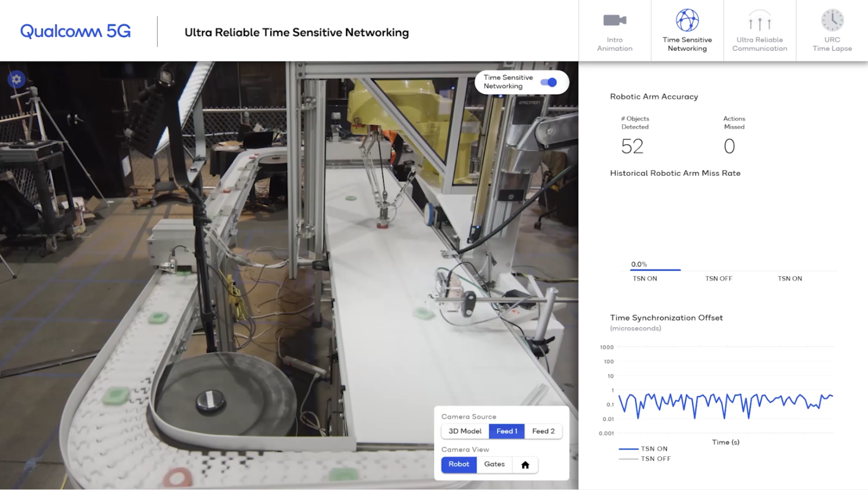This screenshot has width=868, height=490.
Task: Open the Intro Animation camera icon
Action: point(614,21)
